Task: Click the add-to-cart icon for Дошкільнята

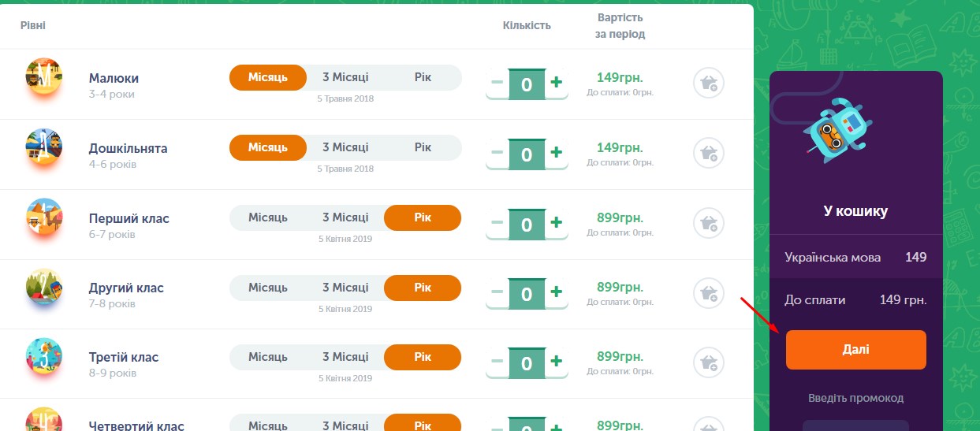Action: tap(709, 153)
